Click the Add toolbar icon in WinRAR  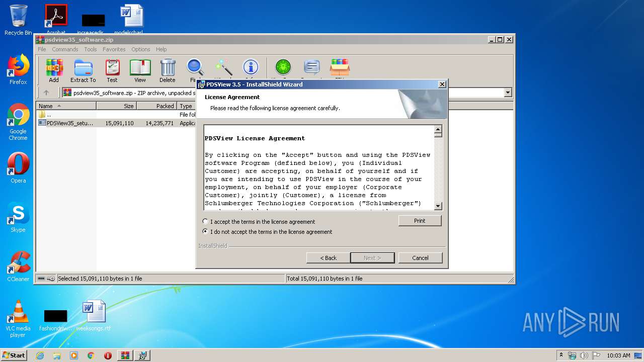pyautogui.click(x=54, y=70)
